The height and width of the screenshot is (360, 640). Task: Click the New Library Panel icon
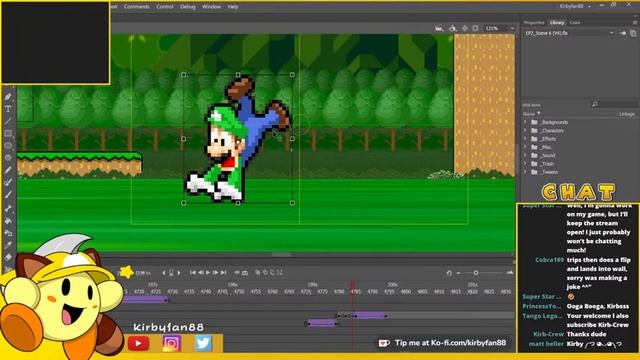pyautogui.click(x=633, y=33)
